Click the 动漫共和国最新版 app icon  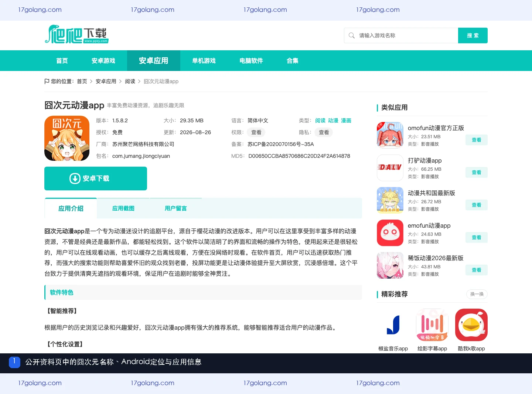(390, 200)
